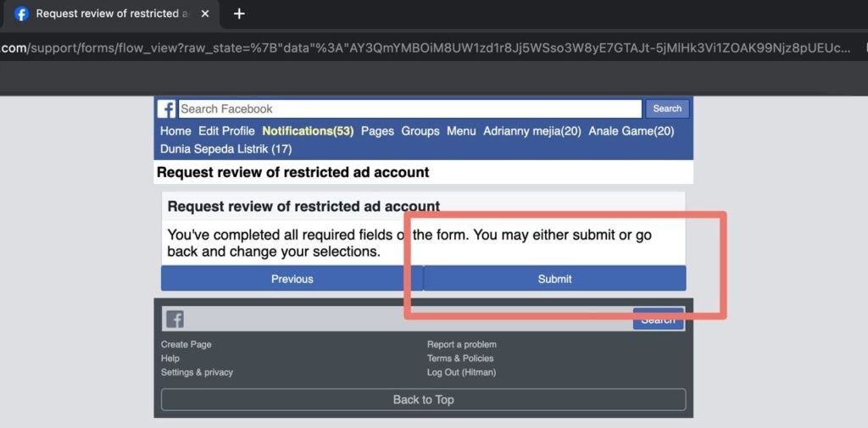Click the Facebook logo beside the search field

tap(166, 108)
